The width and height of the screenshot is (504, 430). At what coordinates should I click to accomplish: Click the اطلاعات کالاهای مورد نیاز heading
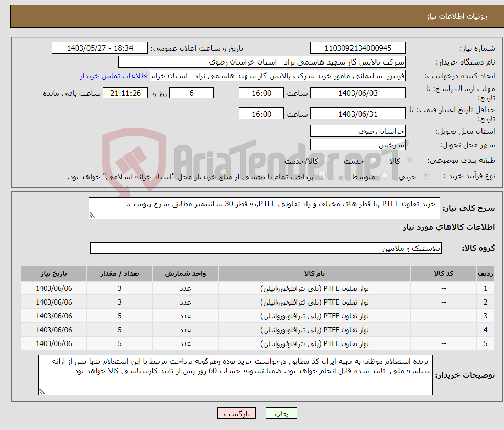point(449,227)
